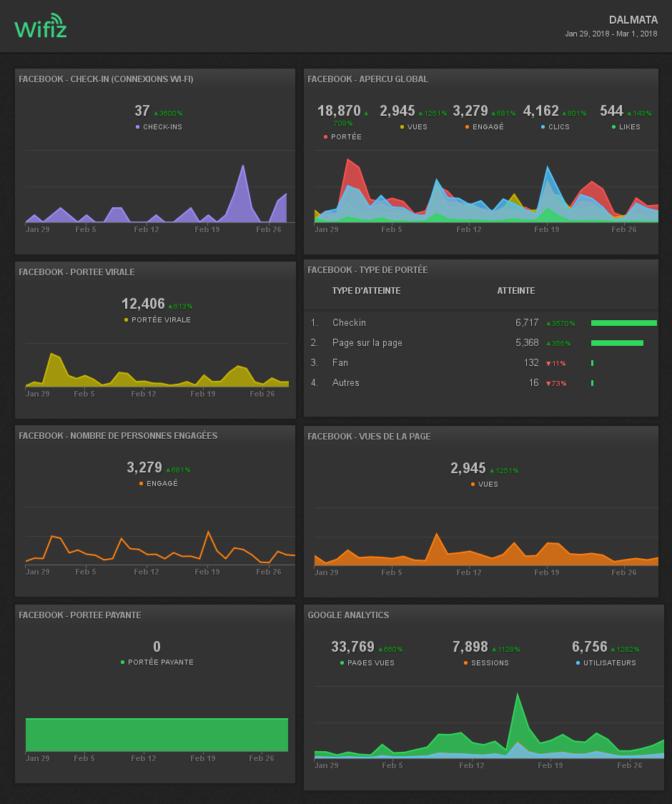Select the Checkin row in Type de Portée

[349, 323]
